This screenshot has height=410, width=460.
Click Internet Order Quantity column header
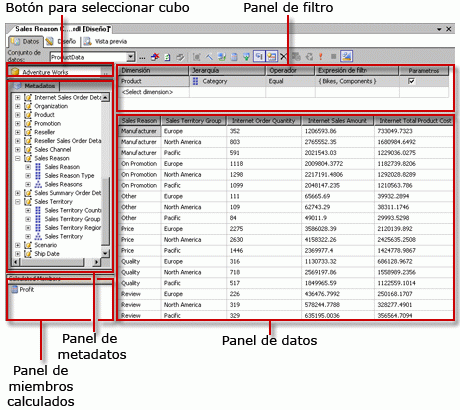[264, 121]
